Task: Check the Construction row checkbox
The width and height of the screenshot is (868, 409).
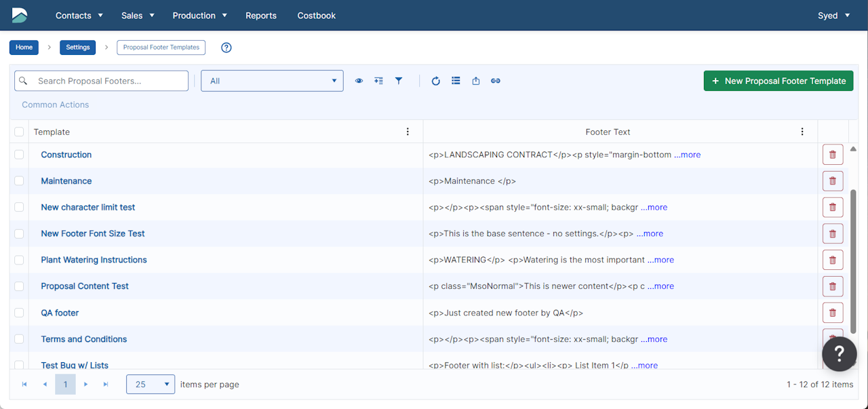Action: point(19,155)
